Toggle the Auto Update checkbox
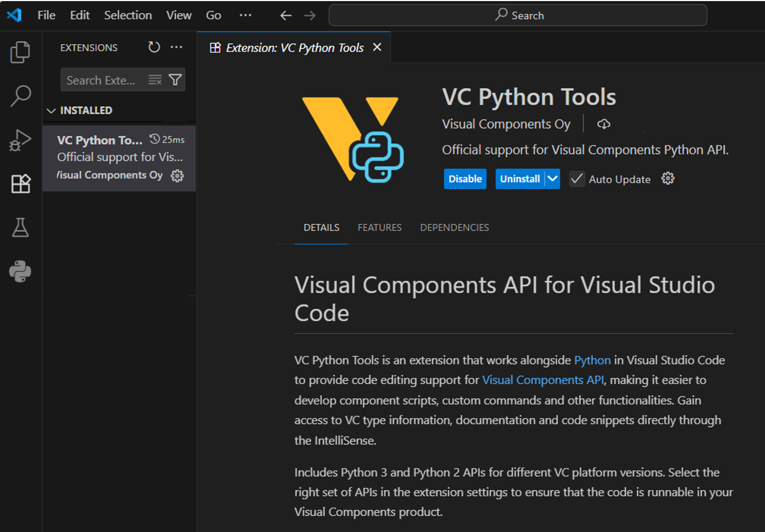Viewport: 765px width, 532px height. pos(576,179)
